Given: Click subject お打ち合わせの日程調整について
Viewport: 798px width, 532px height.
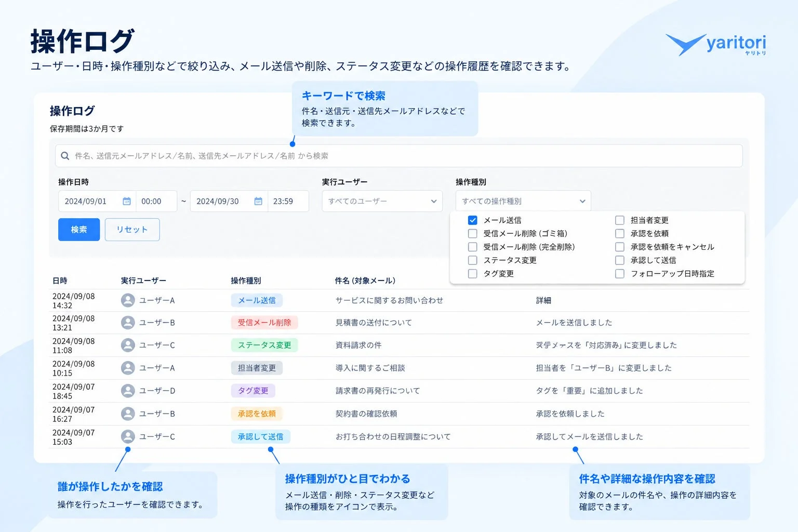Looking at the screenshot, I should click(393, 436).
